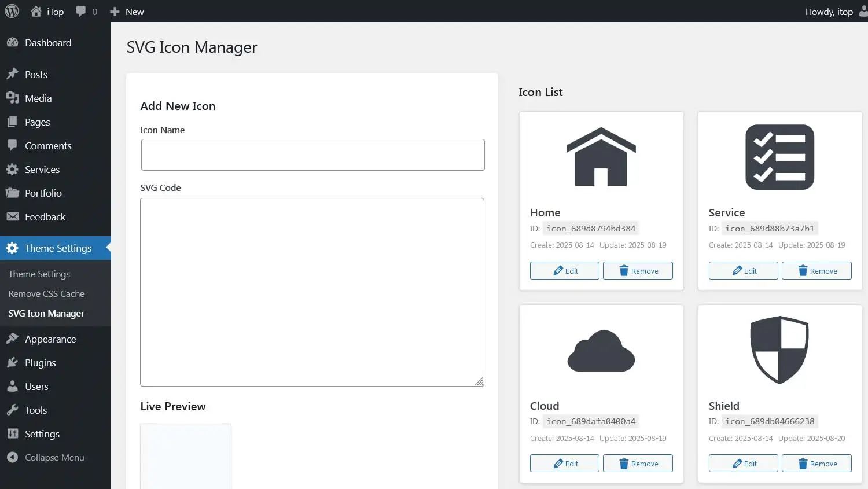Open the Plugins menu
Image resolution: width=868 pixels, height=489 pixels.
point(56,362)
